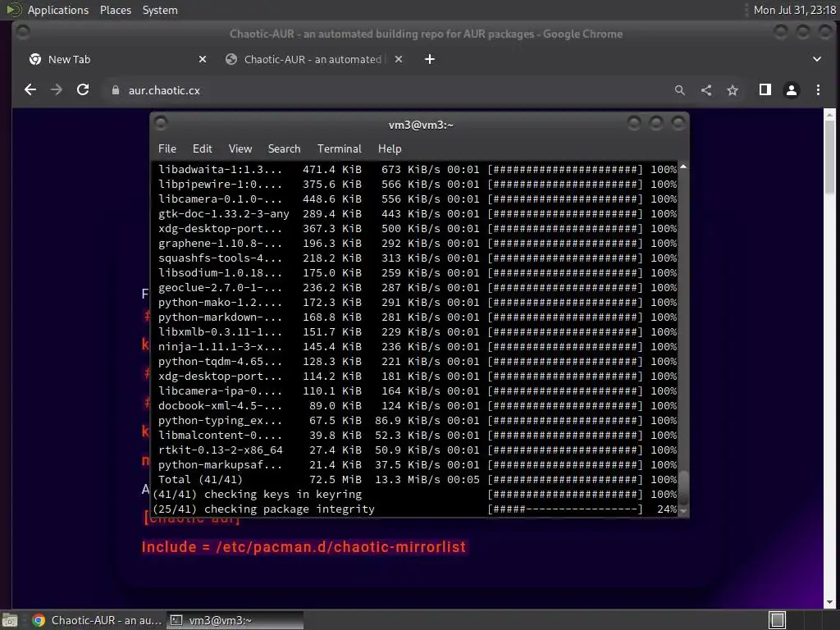Open a new tab with plus button
Image resolution: width=840 pixels, height=630 pixels.
click(x=430, y=59)
